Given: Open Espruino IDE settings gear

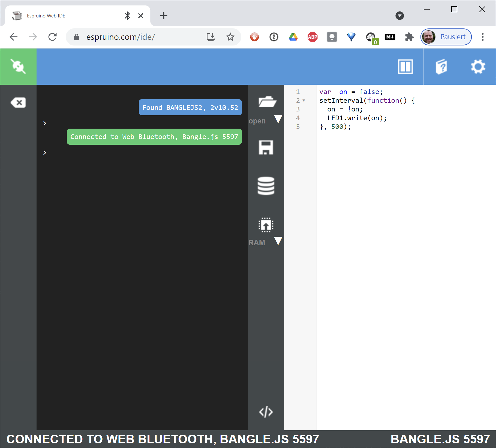Looking at the screenshot, I should (478, 66).
